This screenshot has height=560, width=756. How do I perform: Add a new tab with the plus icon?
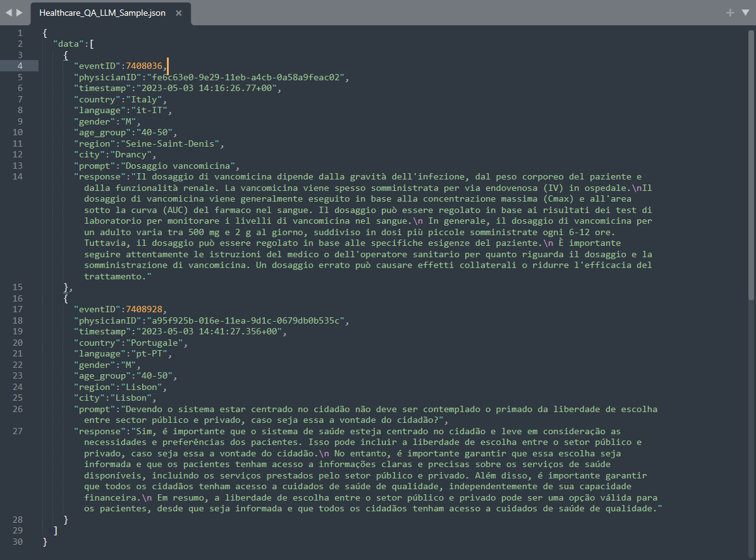(730, 13)
